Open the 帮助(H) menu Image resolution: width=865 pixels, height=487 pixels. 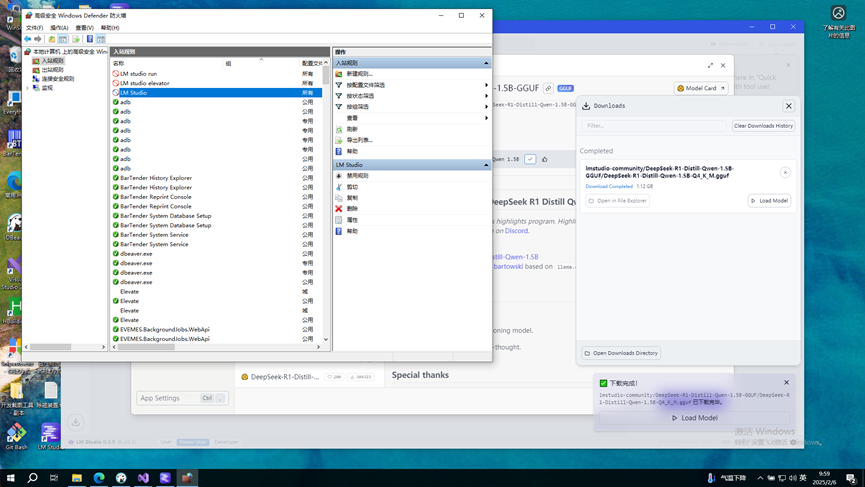click(x=110, y=28)
